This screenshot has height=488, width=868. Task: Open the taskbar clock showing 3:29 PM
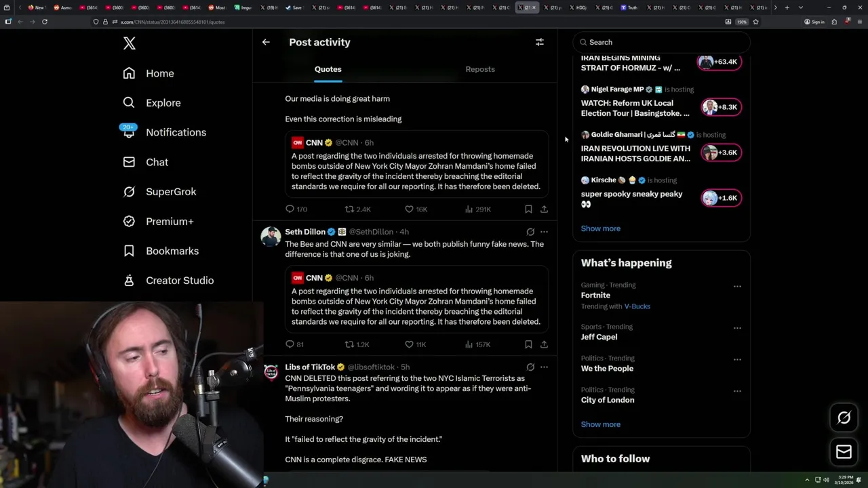tap(846, 481)
